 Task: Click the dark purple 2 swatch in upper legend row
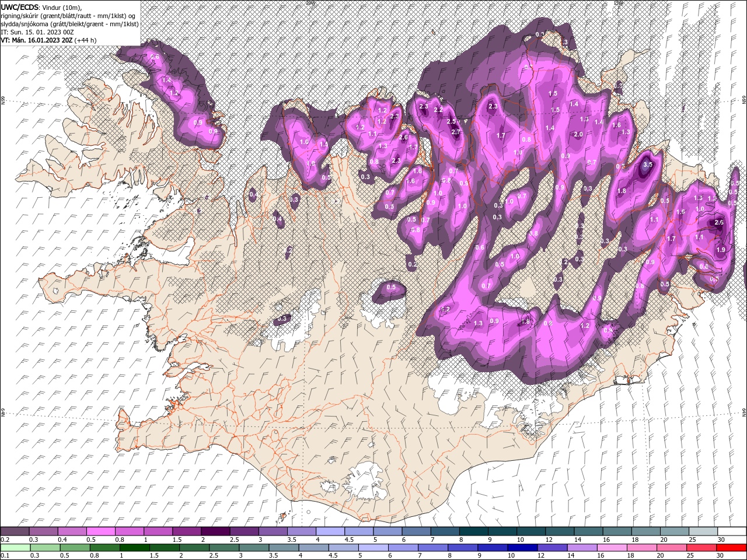coord(215,531)
